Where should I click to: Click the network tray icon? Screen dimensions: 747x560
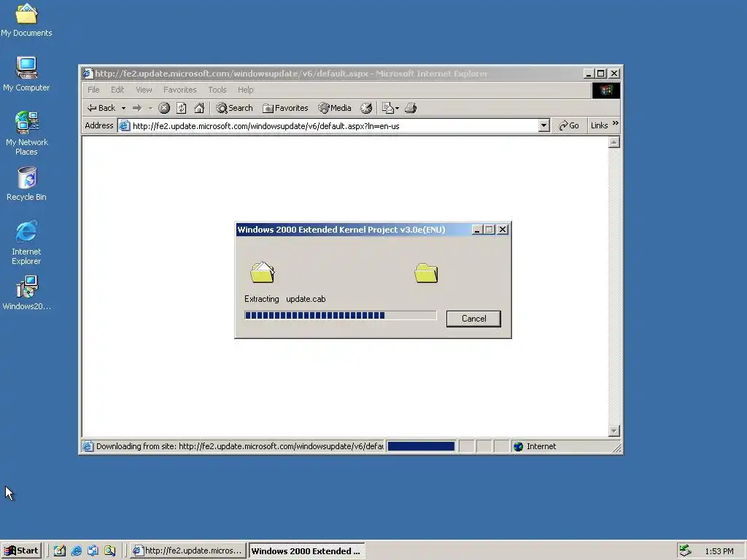point(685,551)
